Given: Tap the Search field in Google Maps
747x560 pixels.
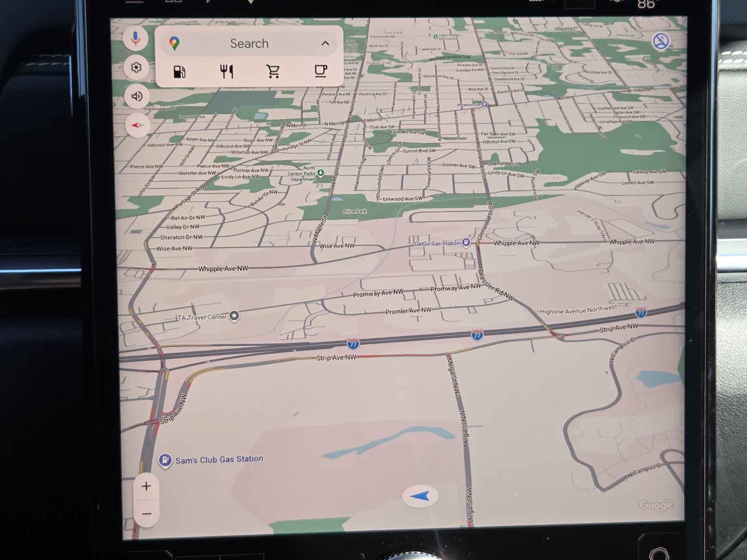Looking at the screenshot, I should (249, 44).
